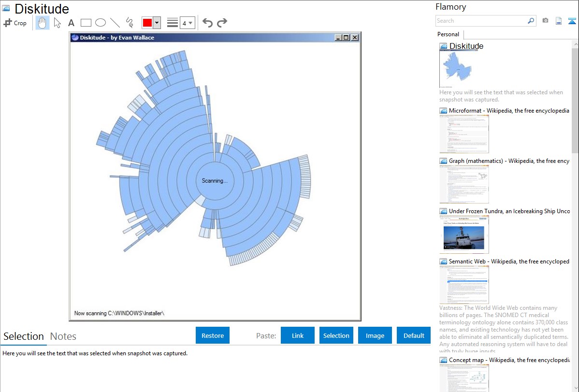This screenshot has height=392, width=579.
Task: Click the Image paste button
Action: coord(375,335)
